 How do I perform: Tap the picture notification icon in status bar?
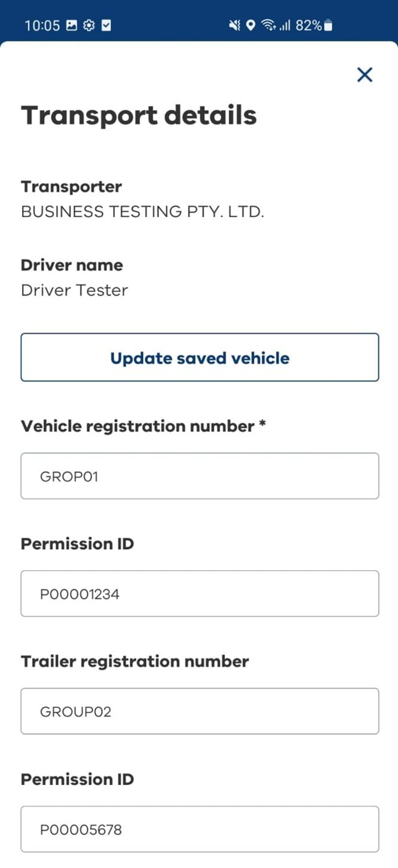tap(71, 25)
